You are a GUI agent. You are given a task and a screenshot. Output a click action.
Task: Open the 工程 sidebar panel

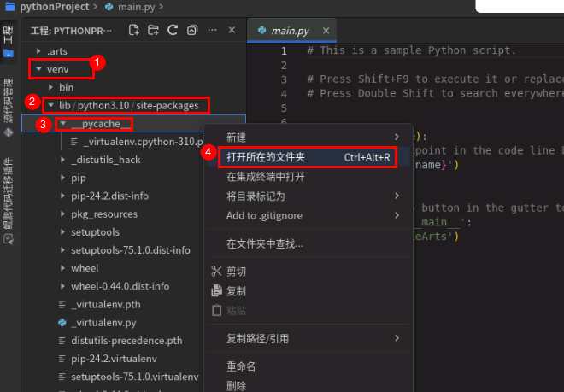pos(9,42)
